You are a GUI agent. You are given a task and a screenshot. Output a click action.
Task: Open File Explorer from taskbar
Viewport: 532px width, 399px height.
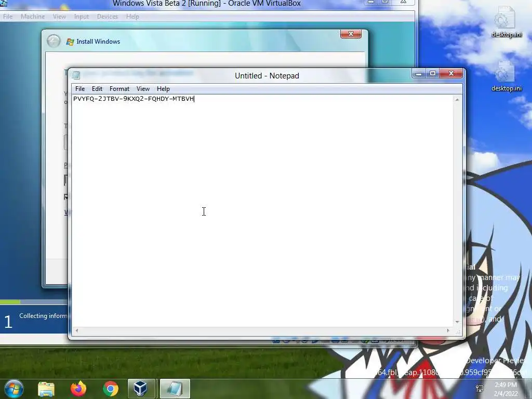[46, 389]
